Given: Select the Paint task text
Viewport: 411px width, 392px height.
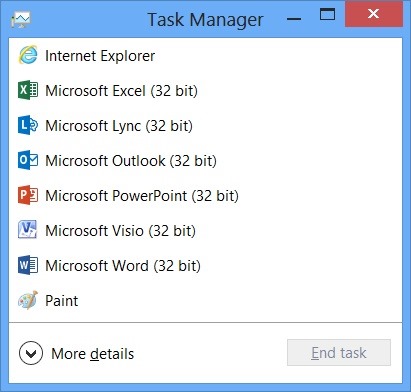Looking at the screenshot, I should [62, 301].
